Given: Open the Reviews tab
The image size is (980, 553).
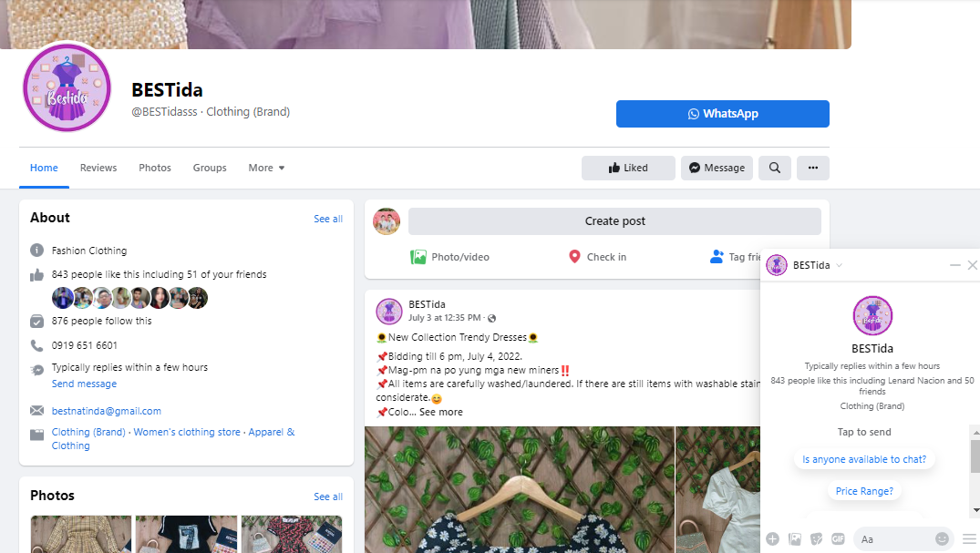Looking at the screenshot, I should (x=98, y=168).
